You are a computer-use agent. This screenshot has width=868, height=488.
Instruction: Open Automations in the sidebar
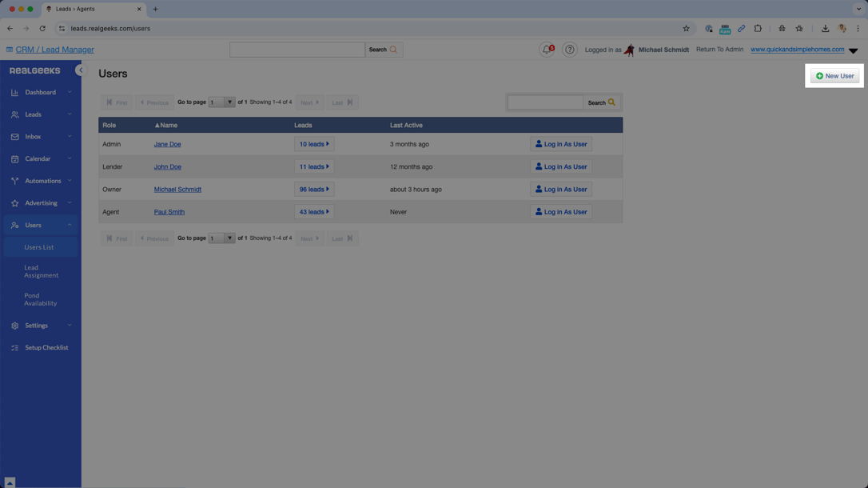point(42,181)
